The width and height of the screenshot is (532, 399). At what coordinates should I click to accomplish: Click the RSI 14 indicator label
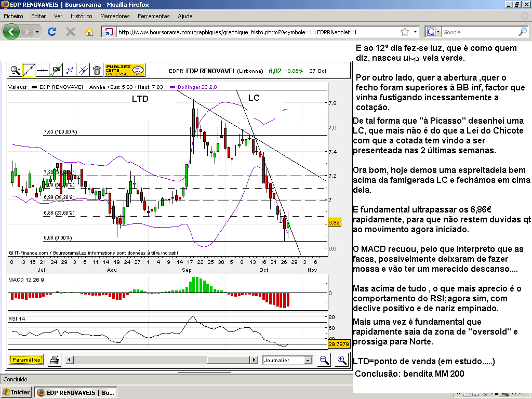pyautogui.click(x=17, y=318)
